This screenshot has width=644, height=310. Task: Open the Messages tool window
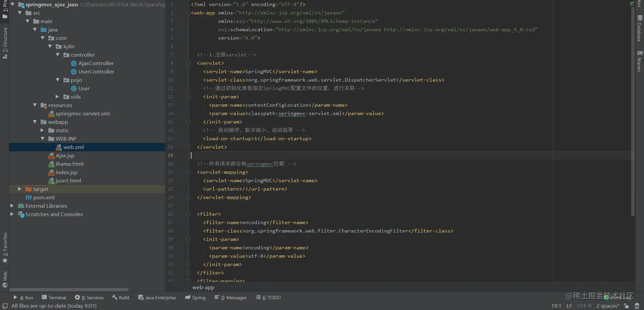(x=230, y=298)
